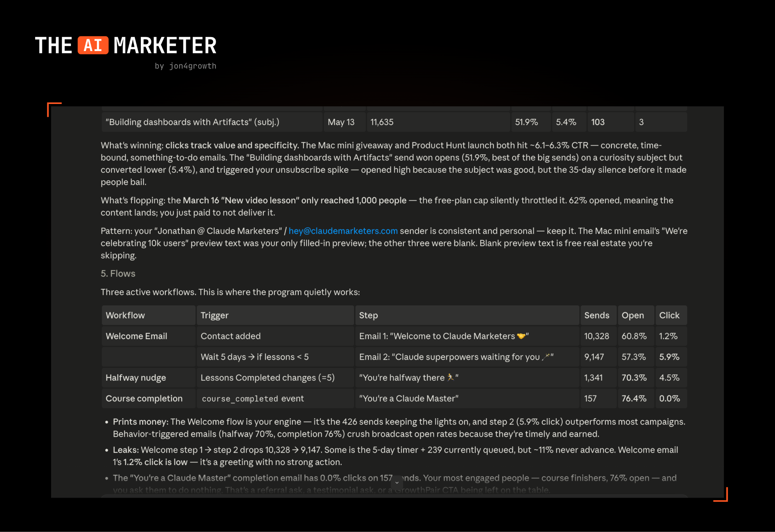The image size is (775, 532).
Task: Click the 60.8% open rate cell
Action: (x=636, y=336)
